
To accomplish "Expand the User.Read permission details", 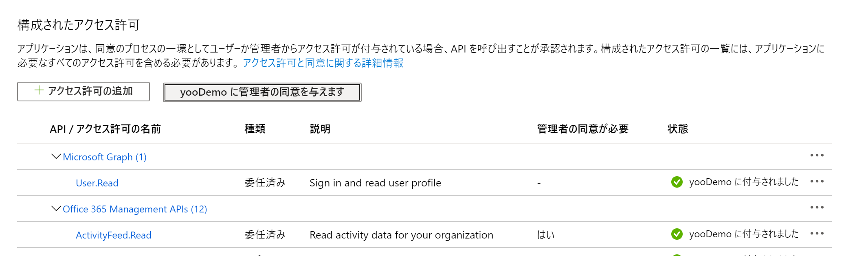I will tap(97, 183).
